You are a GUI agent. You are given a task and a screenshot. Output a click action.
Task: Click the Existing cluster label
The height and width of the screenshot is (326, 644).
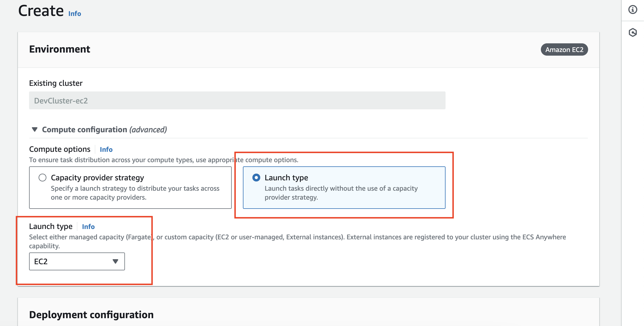pos(56,83)
